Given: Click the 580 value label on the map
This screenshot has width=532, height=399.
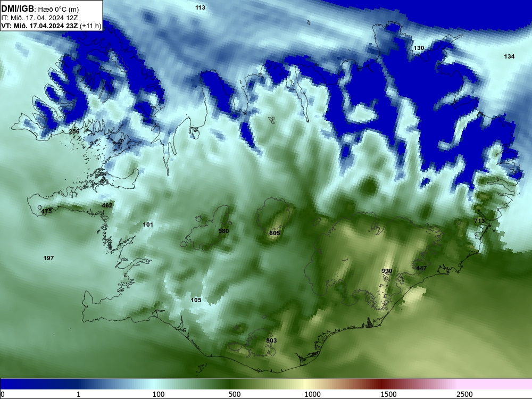Looking at the screenshot, I should coord(223,231).
